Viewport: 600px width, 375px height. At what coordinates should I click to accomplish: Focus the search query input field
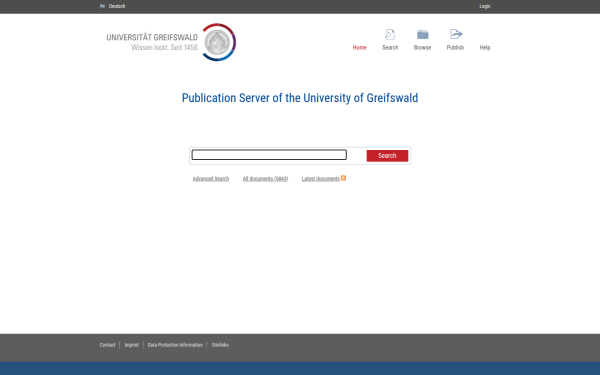tap(269, 155)
